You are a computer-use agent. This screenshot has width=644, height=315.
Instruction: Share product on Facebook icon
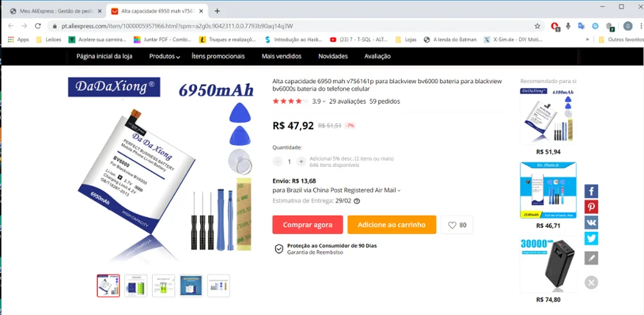pyautogui.click(x=591, y=191)
